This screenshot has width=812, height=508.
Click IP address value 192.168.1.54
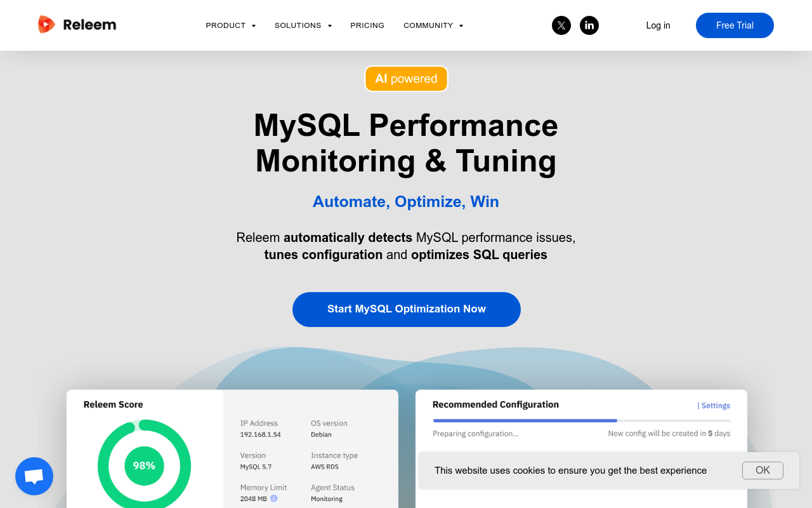point(260,435)
